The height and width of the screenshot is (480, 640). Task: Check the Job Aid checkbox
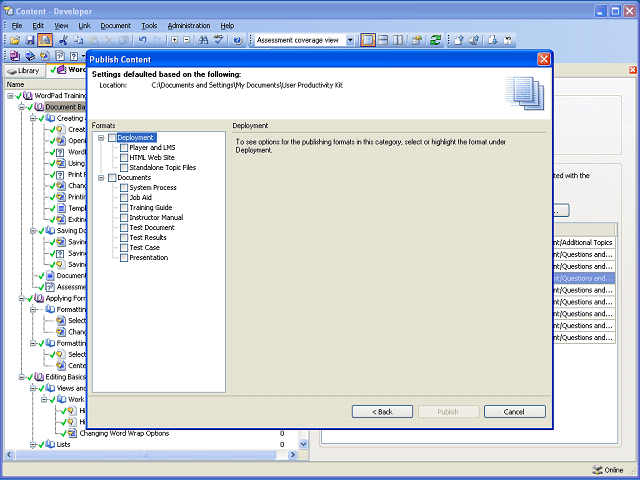(x=124, y=198)
